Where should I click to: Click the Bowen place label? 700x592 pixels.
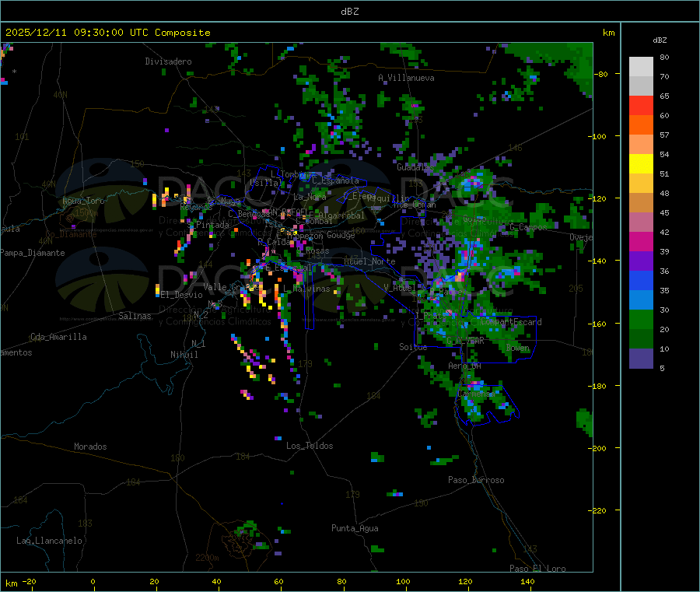(x=518, y=348)
